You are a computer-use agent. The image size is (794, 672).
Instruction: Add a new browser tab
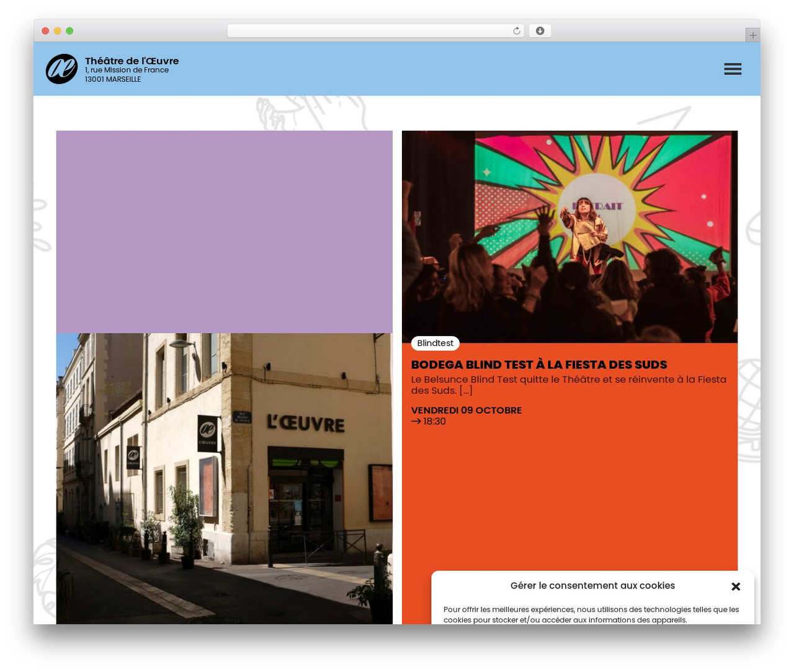(x=752, y=35)
